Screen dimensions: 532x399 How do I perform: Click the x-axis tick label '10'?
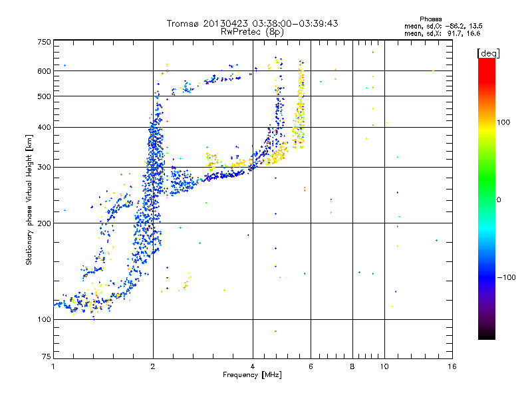click(x=384, y=366)
